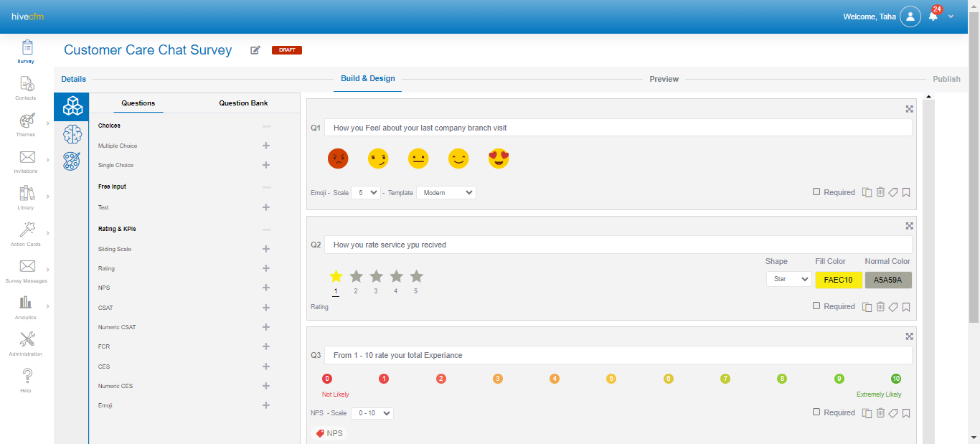Go to the Details step tab
The image size is (980, 444).
(73, 79)
